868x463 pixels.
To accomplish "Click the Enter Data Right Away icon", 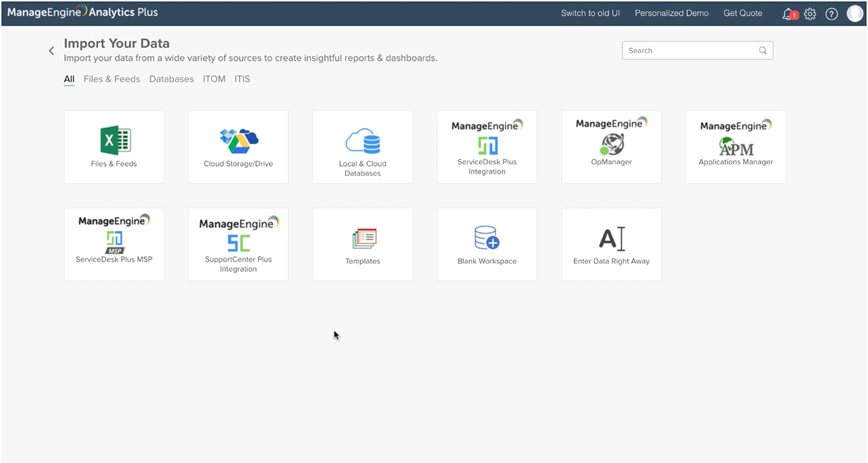I will pos(612,239).
